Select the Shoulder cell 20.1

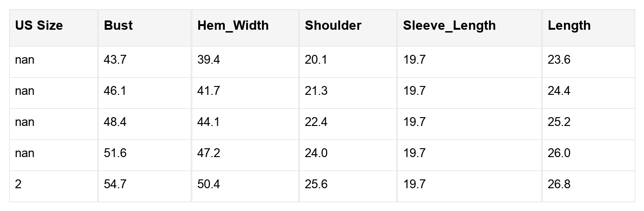tap(316, 60)
